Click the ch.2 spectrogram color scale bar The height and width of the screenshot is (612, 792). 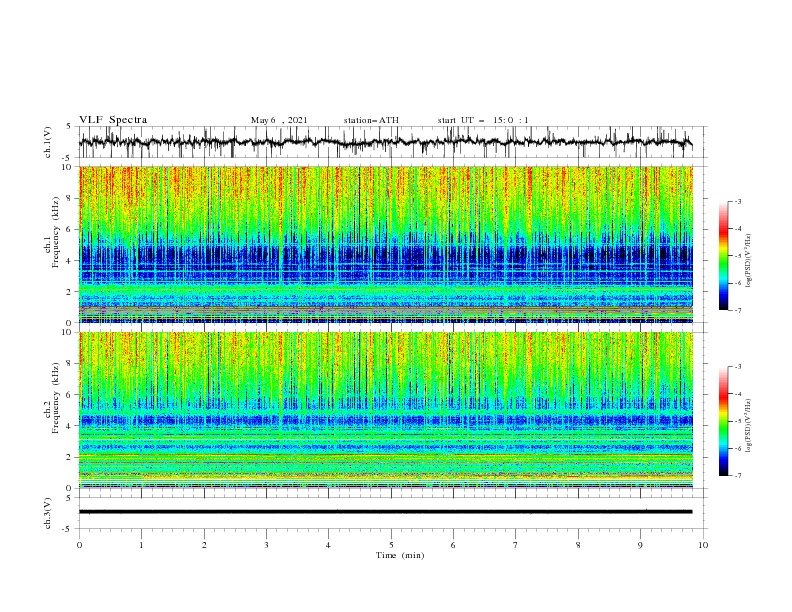click(x=723, y=421)
